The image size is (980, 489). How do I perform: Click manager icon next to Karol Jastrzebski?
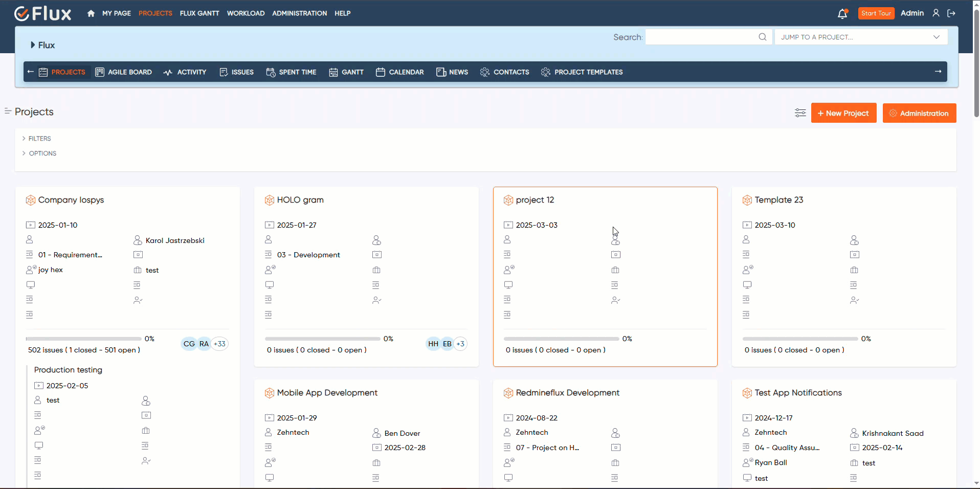pyautogui.click(x=138, y=240)
